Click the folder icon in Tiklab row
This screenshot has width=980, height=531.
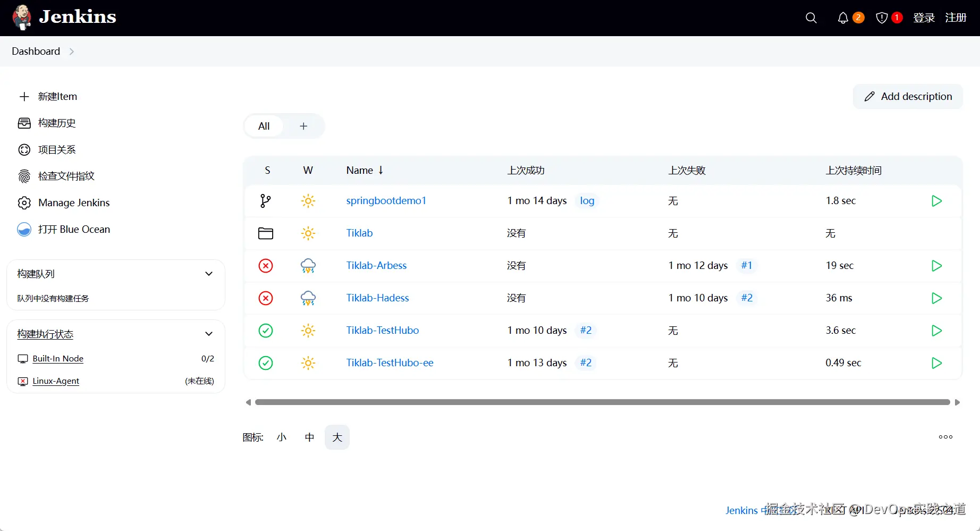266,233
